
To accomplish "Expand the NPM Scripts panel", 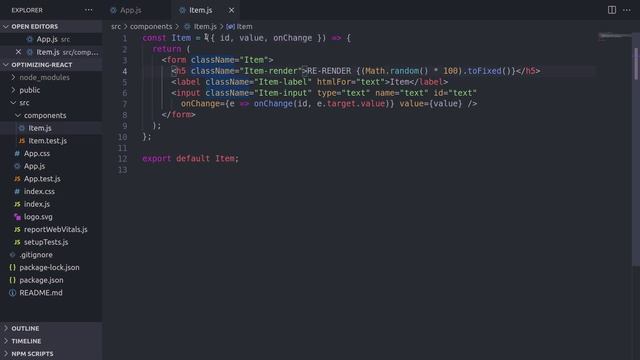I will pos(51,354).
